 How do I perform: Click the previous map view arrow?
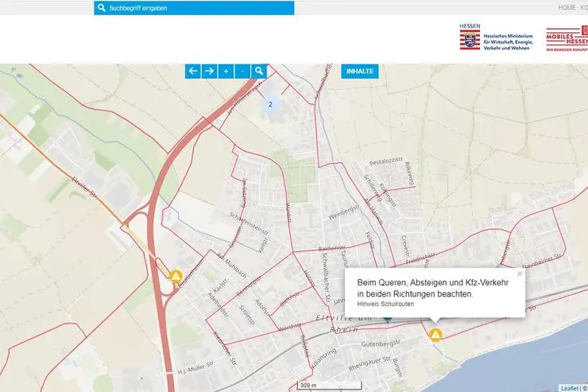click(192, 71)
